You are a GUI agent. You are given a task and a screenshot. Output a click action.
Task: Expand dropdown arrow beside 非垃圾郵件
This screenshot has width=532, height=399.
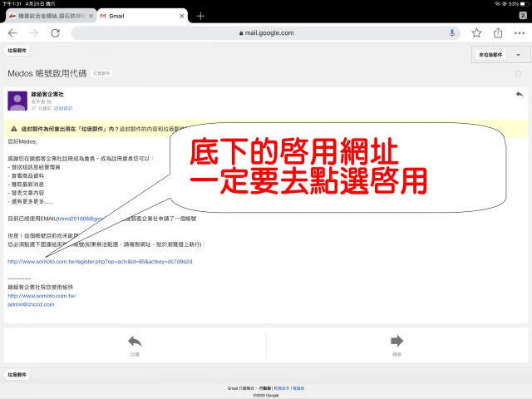pos(518,55)
